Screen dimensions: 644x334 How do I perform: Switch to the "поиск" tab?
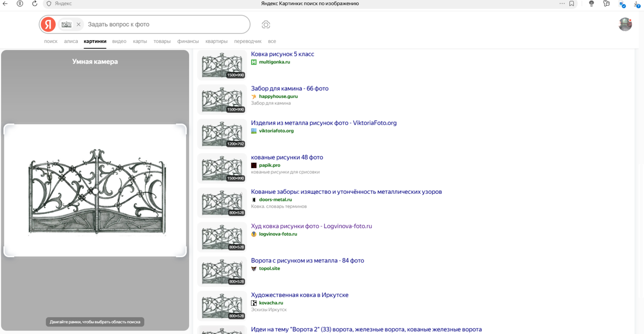tap(50, 41)
